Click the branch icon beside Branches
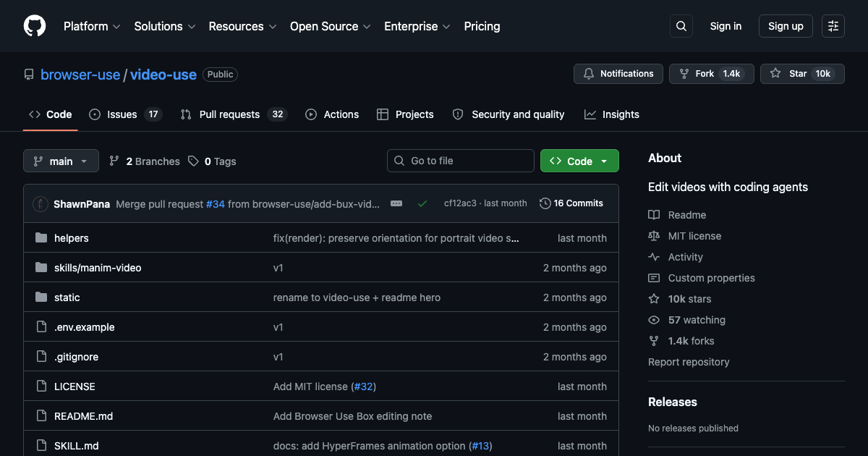 [x=114, y=161]
